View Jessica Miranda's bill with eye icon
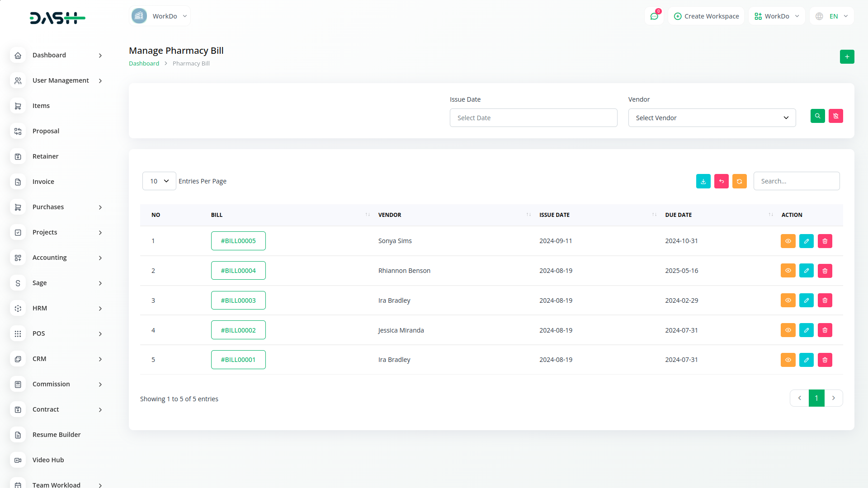 [x=788, y=330]
